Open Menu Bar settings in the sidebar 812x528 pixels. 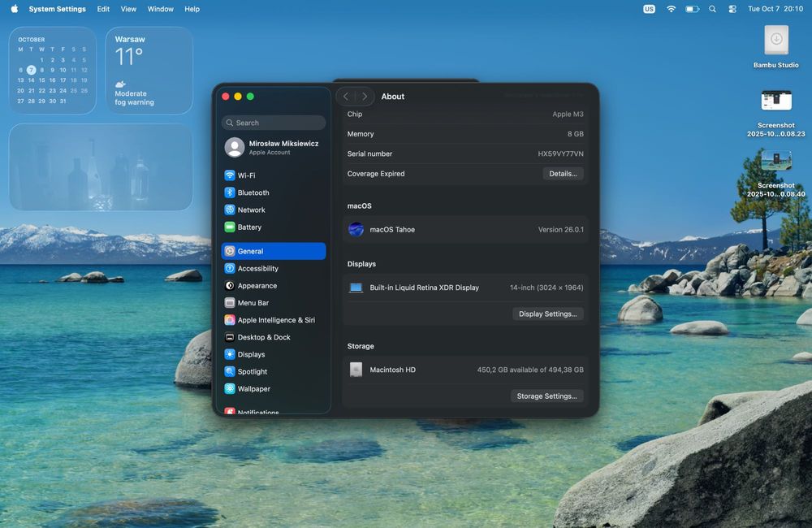[274, 303]
